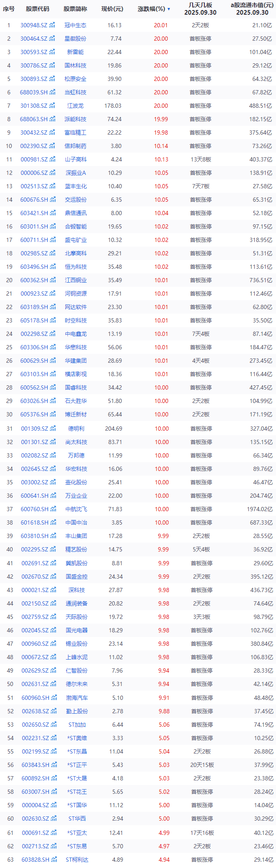Screen dimensions: 276x868
Task: Open the chart icon beside 600676.SH
Action: coord(52,200)
